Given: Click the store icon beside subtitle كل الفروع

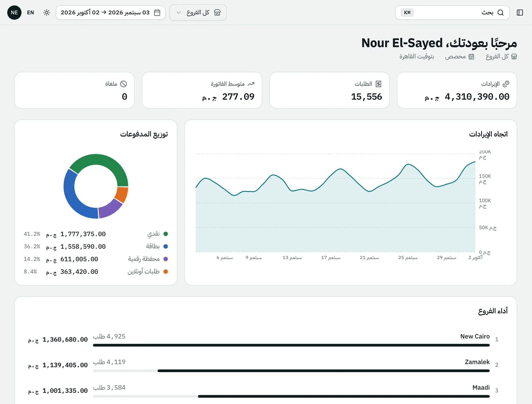Looking at the screenshot, I should [514, 56].
